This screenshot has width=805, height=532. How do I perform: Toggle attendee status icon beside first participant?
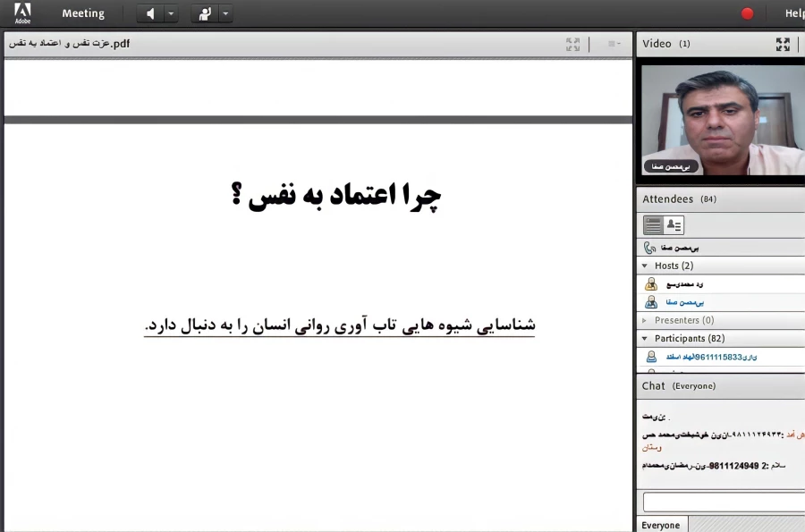coord(650,356)
